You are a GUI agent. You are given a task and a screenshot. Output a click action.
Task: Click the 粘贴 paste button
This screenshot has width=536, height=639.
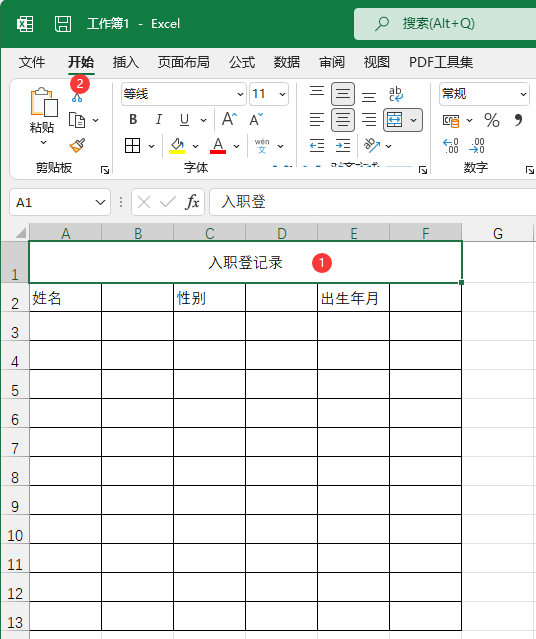click(42, 117)
